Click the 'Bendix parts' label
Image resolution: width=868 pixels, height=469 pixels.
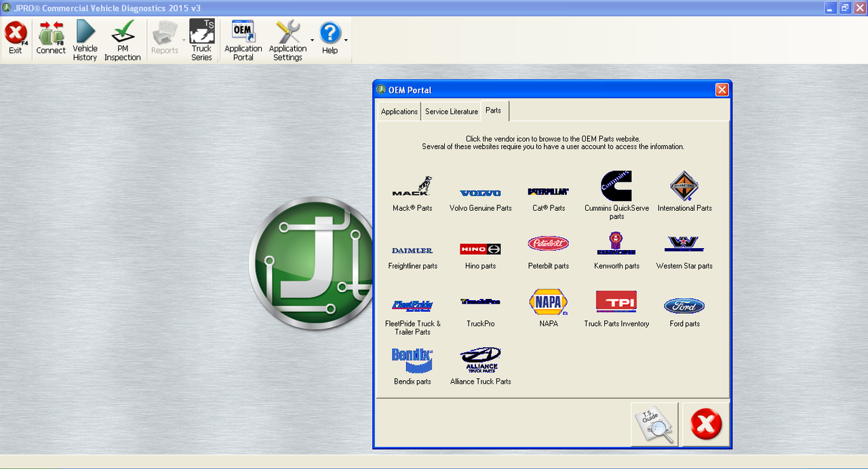pos(412,382)
